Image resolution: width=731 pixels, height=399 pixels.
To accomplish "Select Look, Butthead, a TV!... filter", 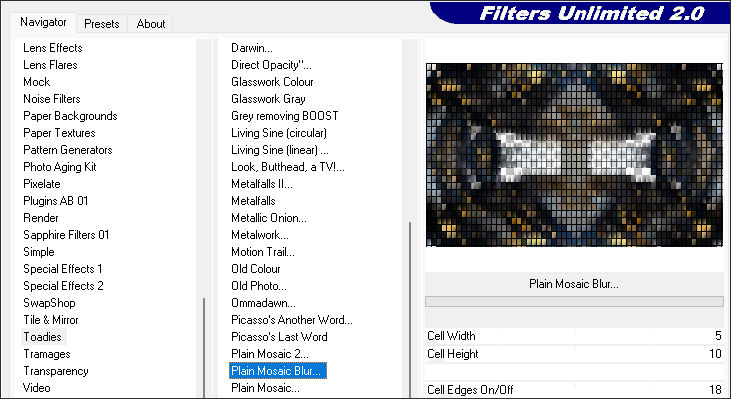I will click(288, 167).
